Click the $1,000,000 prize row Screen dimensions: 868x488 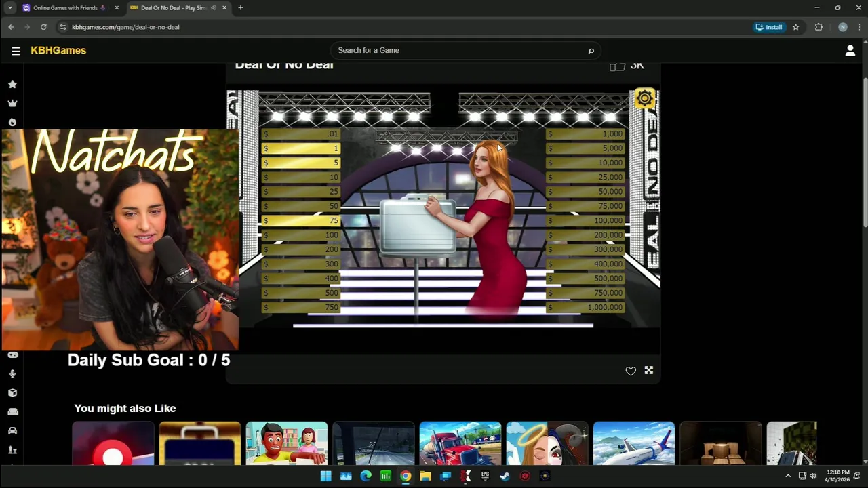[585, 308]
